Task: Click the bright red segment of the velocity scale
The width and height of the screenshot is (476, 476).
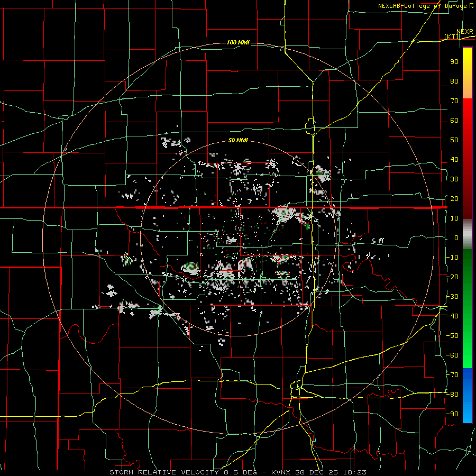Action: (467, 112)
